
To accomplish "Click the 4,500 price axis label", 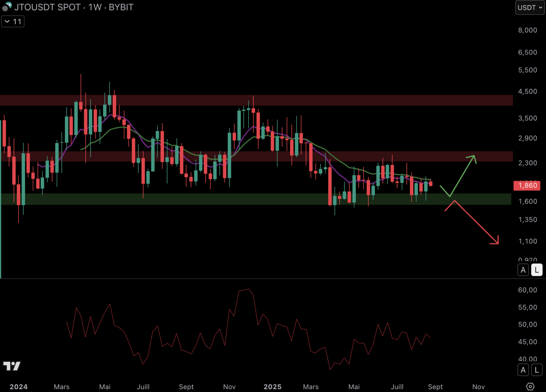I will point(527,91).
